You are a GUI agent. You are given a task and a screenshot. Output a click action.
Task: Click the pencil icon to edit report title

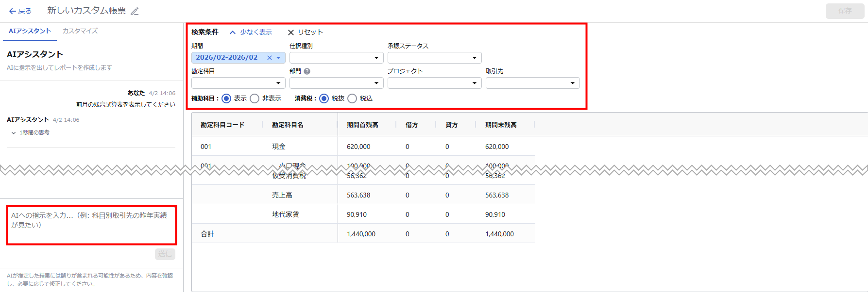tap(135, 12)
